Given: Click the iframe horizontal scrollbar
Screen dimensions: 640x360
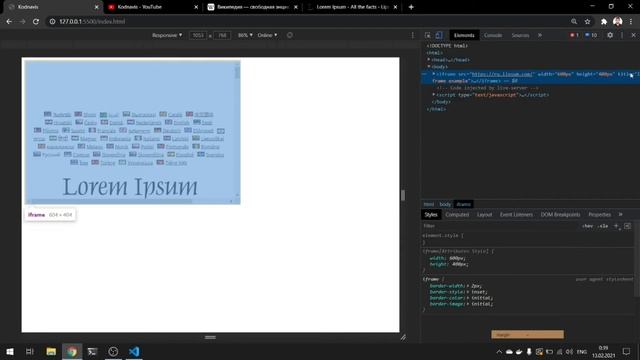Looking at the screenshot, I should tap(129, 201).
